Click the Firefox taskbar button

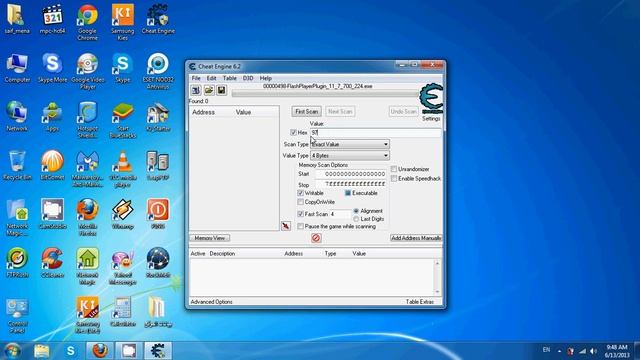coord(100,351)
